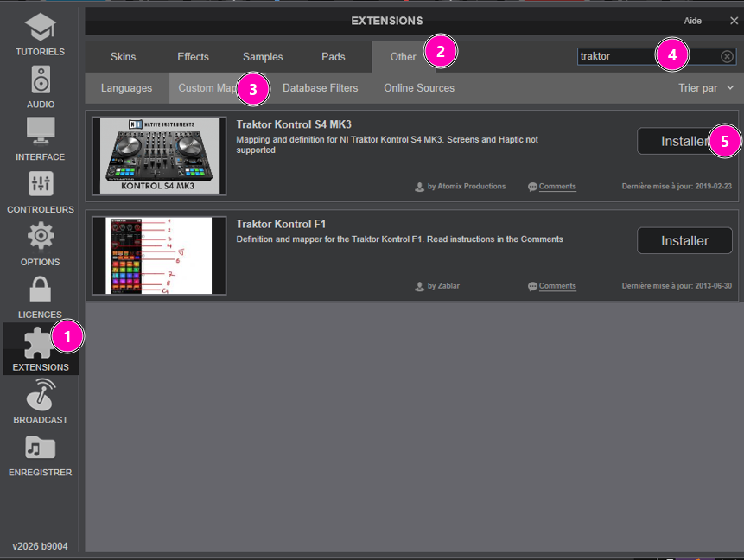Open Options gear icon

[x=40, y=237]
